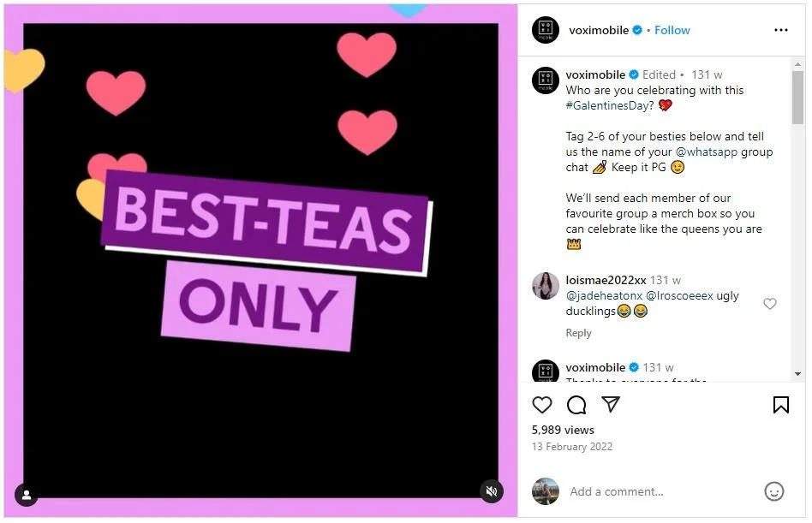This screenshot has height=523, width=812.
Task: Click the comments scrollbar thumb
Action: pyautogui.click(x=797, y=98)
